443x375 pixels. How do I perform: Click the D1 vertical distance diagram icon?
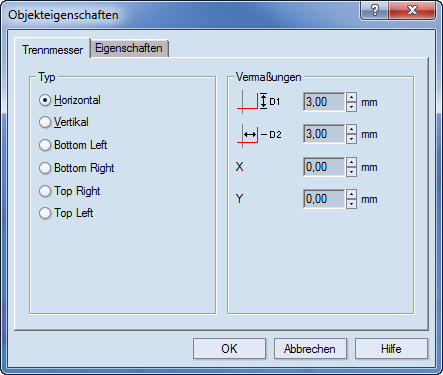258,101
